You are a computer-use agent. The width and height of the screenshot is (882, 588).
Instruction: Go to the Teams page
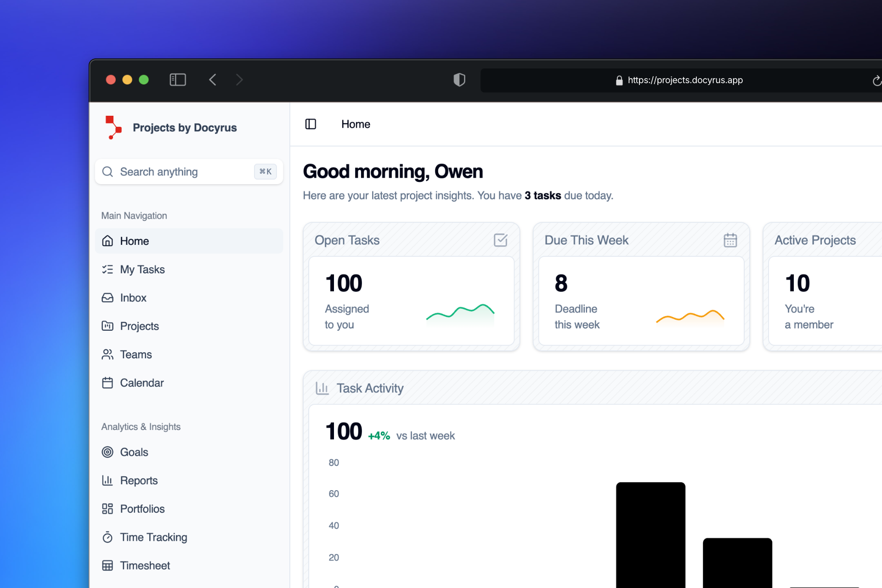136,355
